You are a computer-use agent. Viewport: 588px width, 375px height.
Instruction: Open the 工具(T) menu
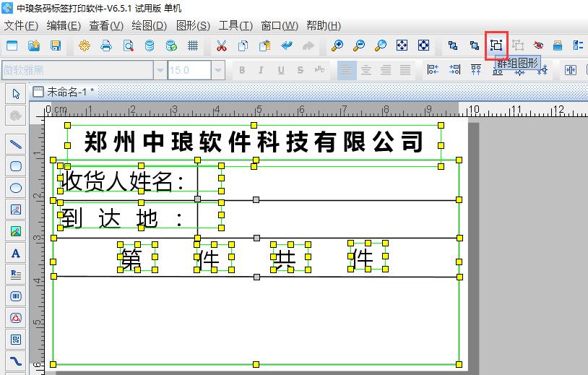[x=235, y=26]
